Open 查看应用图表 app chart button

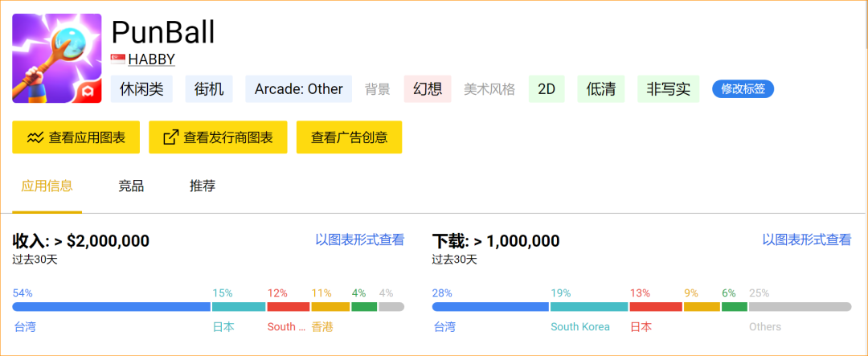click(76, 137)
